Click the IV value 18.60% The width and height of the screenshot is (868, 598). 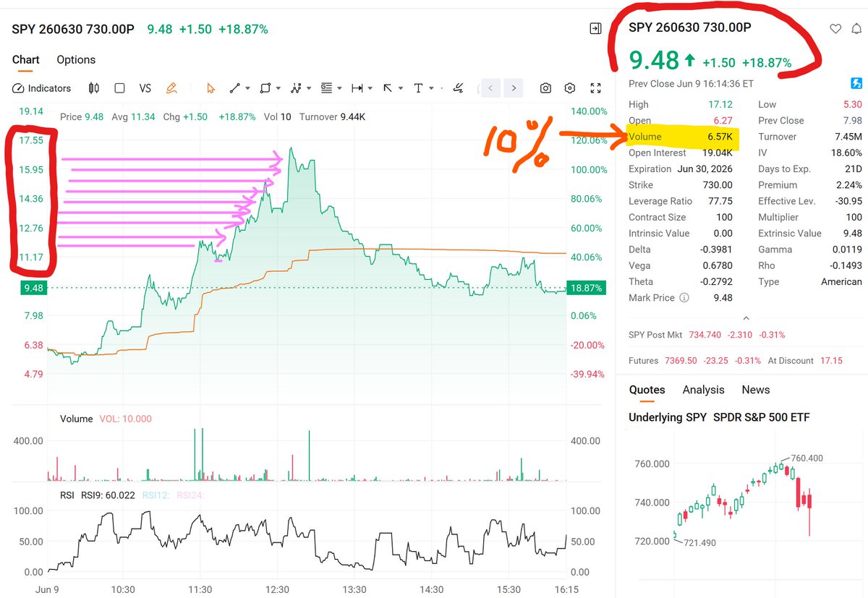pyautogui.click(x=847, y=153)
